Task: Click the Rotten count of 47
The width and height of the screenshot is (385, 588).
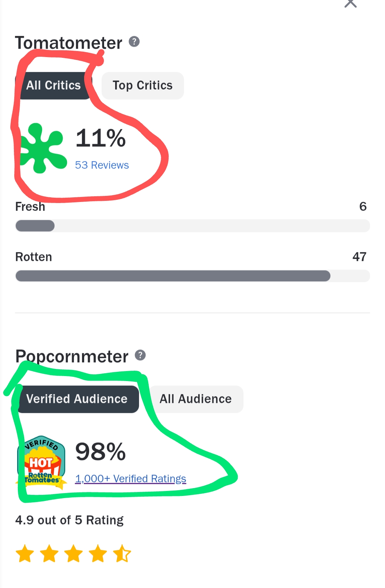Action: [359, 257]
